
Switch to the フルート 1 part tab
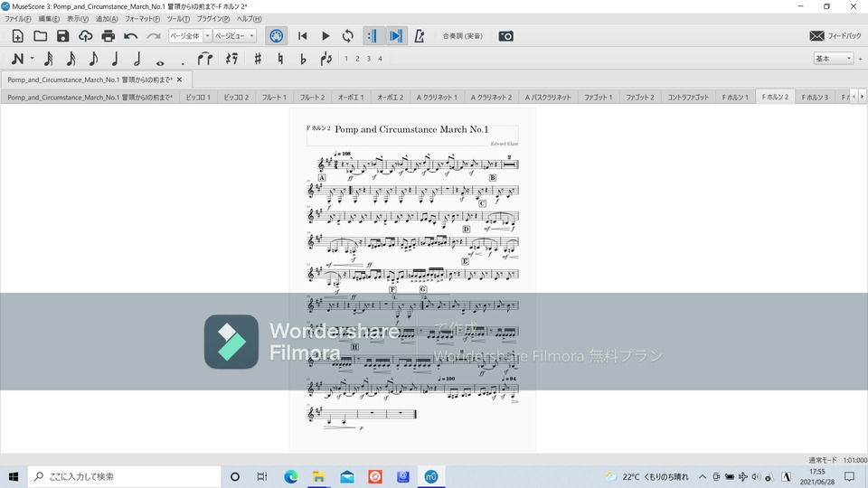274,98
